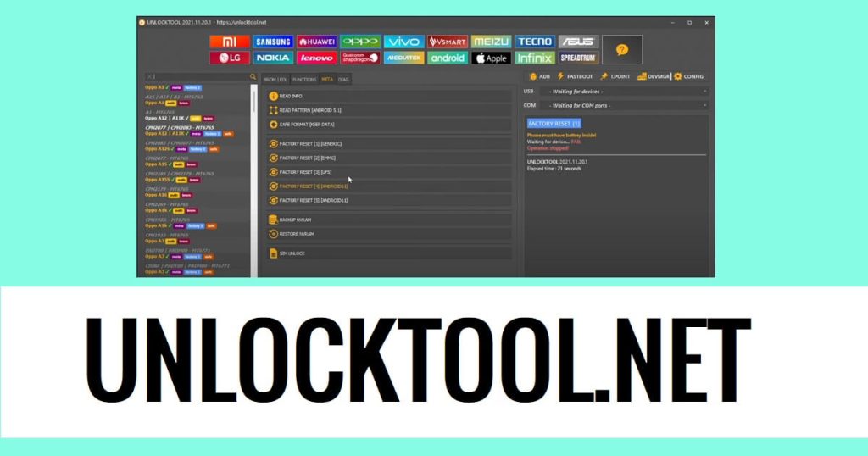Screen dimensions: 868x456
Task: Start FACTORY RESET [5] [ANDROID11]
Action: [x=389, y=200]
